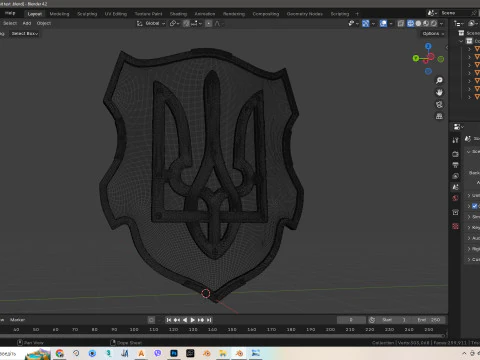This screenshot has width=480, height=360.
Task: Open the Texture properties tab
Action: pyautogui.click(x=455, y=226)
